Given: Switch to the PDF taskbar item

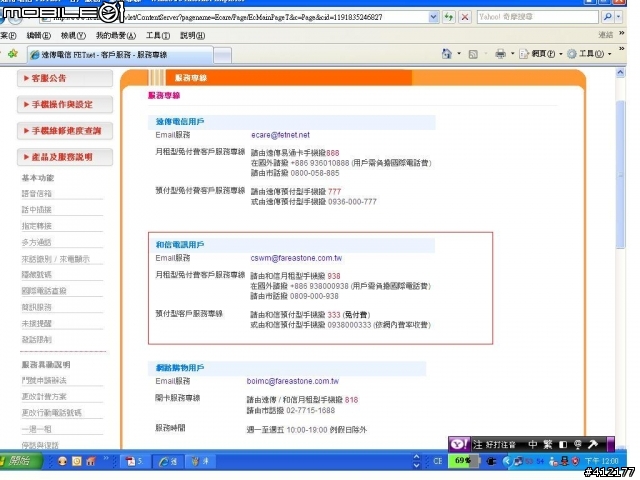Looking at the screenshot, I should pos(134,461).
